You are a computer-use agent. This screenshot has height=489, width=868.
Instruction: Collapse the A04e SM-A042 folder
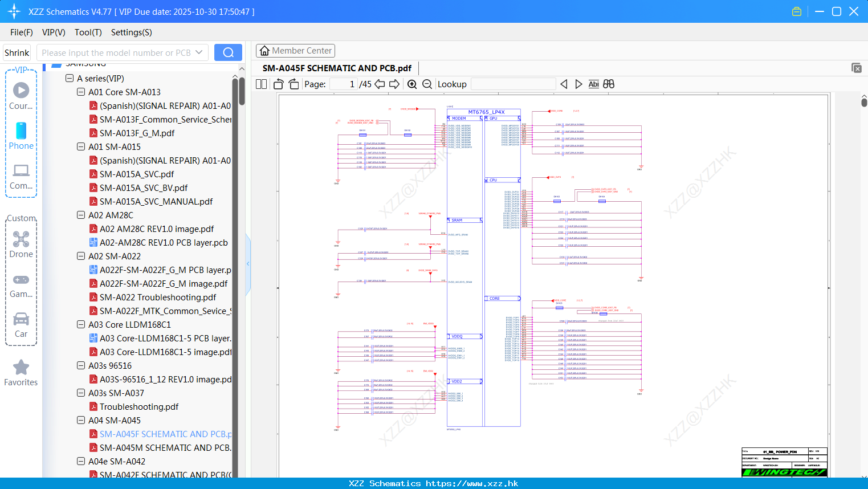(x=81, y=461)
